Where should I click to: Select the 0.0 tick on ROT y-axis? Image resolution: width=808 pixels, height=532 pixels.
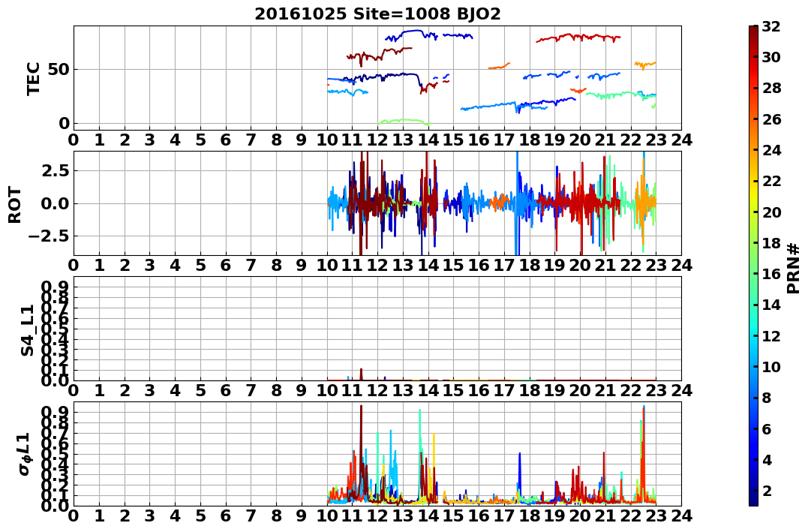56,203
